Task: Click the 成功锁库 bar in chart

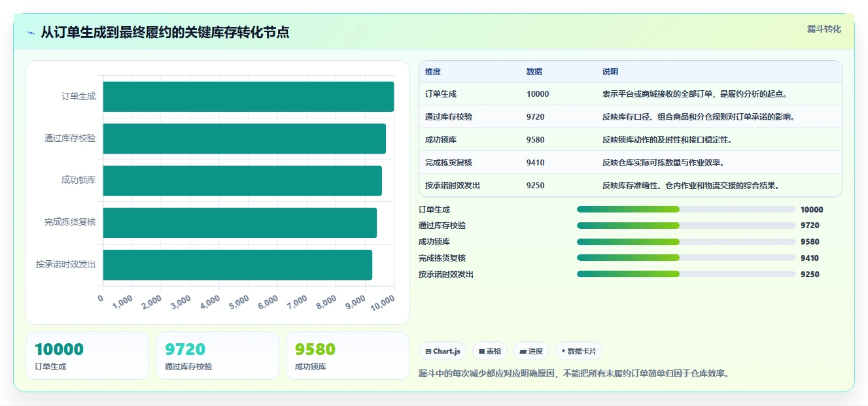Action: (x=243, y=180)
